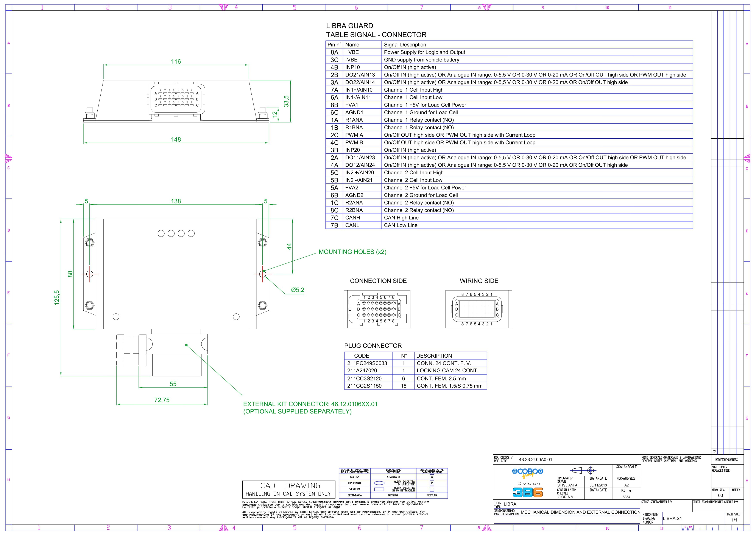Image resolution: width=756 pixels, height=535 pixels.
Task: Click the ellipse symbol in IMPORTANTE row
Action: point(379,483)
